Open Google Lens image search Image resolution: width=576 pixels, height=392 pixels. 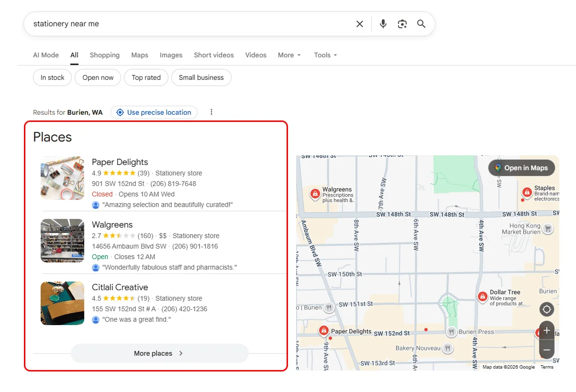402,23
